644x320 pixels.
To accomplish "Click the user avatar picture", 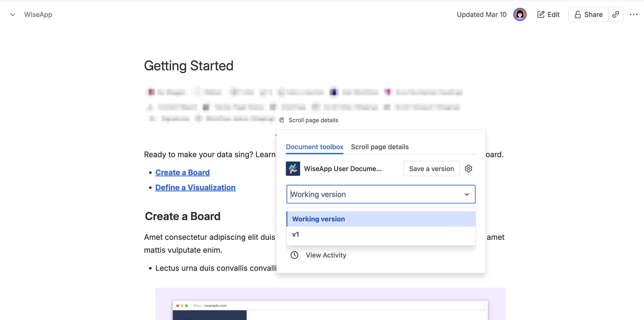I will [x=520, y=14].
